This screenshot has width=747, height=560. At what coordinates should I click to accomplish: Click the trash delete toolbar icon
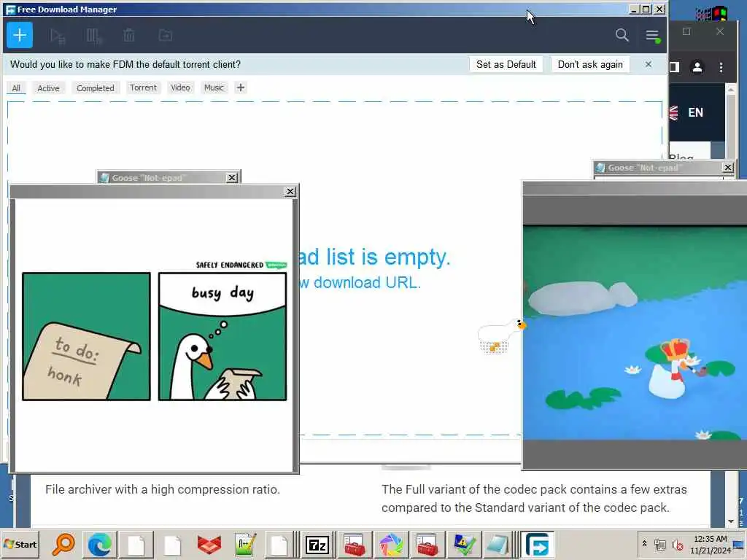(129, 35)
